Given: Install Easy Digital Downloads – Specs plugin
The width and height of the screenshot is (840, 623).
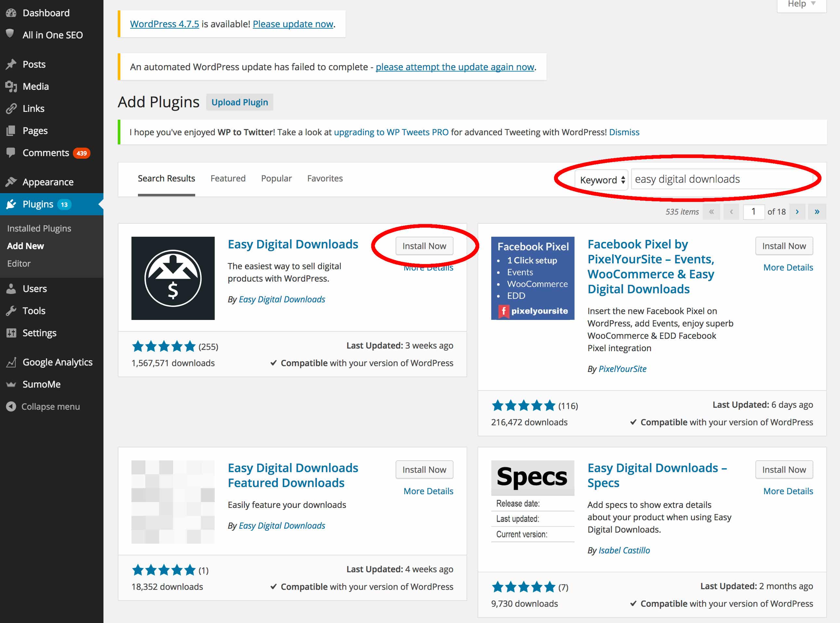Looking at the screenshot, I should click(x=784, y=470).
